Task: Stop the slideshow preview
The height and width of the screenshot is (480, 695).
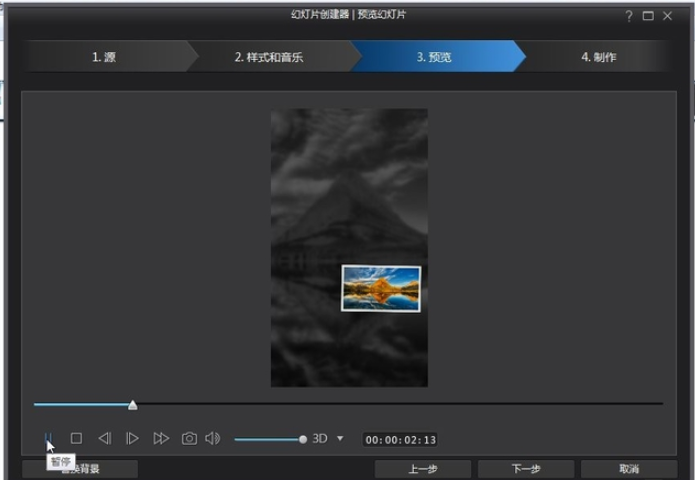Action: [x=76, y=438]
